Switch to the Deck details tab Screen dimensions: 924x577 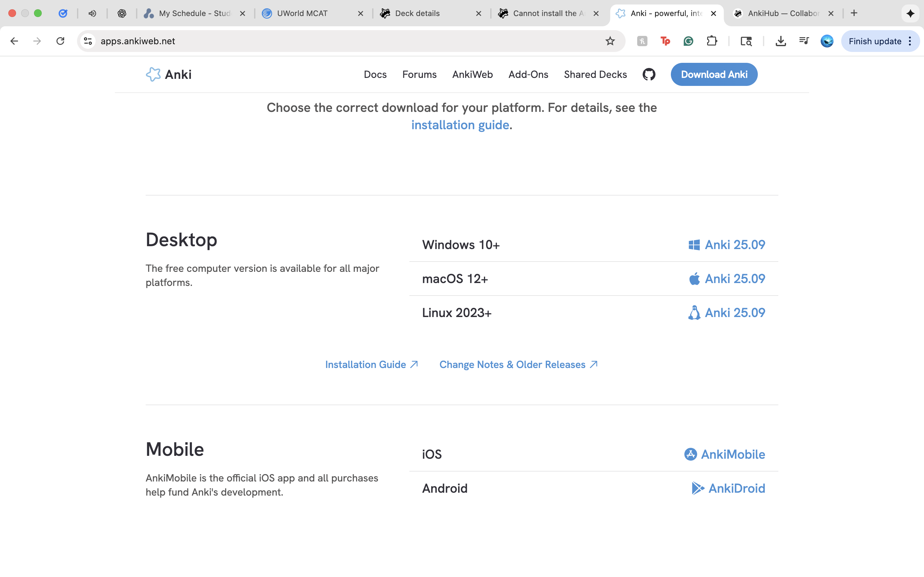pos(417,13)
